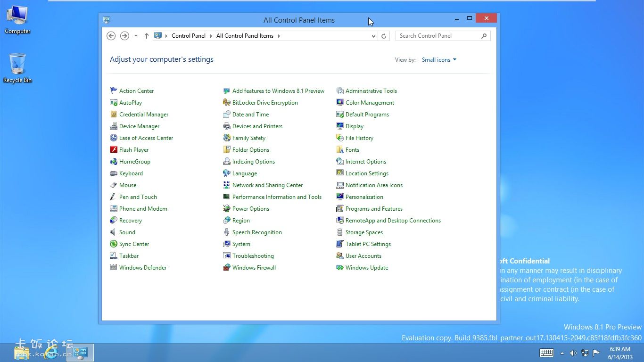Open the Family Safety icon
Screen dimensions: 644x362
point(226,138)
